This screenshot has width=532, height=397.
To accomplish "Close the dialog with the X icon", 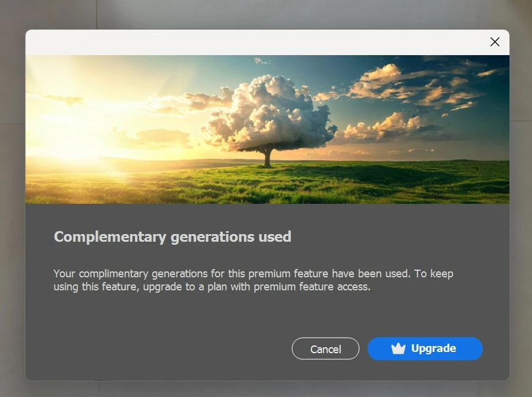I will [495, 41].
